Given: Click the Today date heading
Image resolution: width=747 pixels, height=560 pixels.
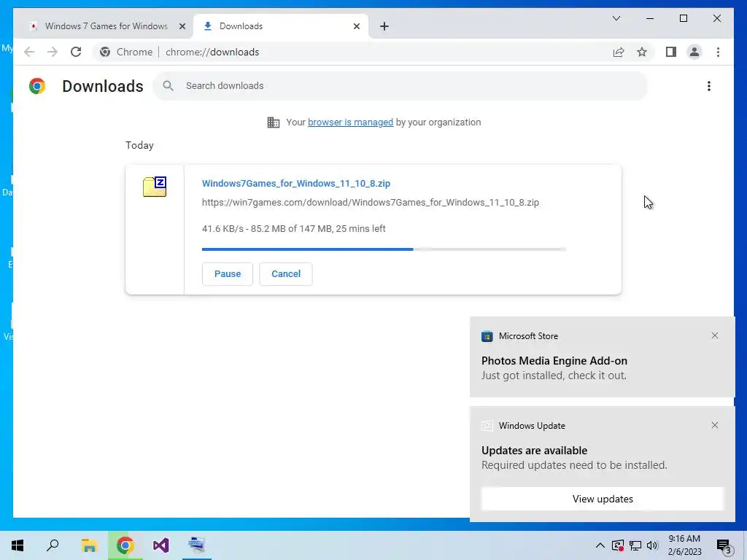Looking at the screenshot, I should click(x=139, y=145).
